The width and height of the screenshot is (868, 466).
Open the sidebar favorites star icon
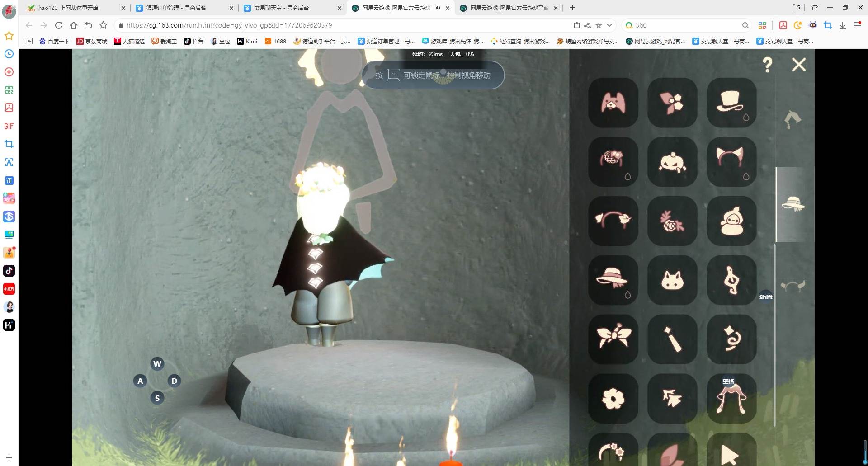pos(9,36)
